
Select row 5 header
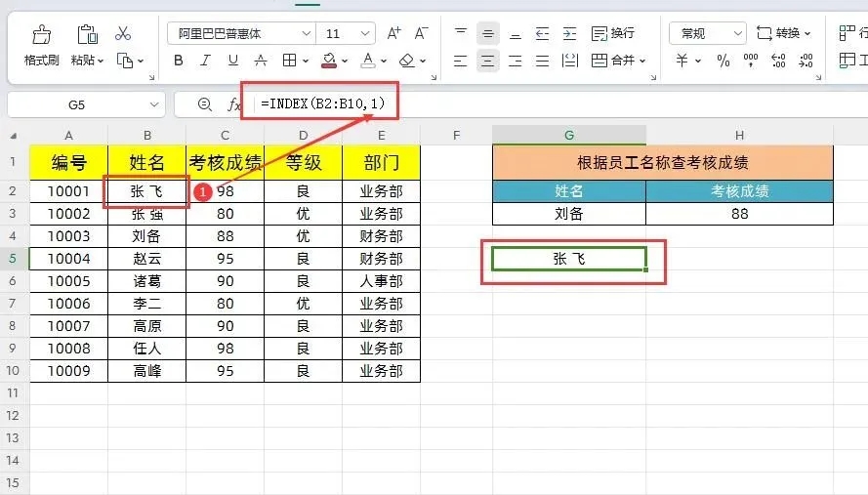[x=13, y=259]
